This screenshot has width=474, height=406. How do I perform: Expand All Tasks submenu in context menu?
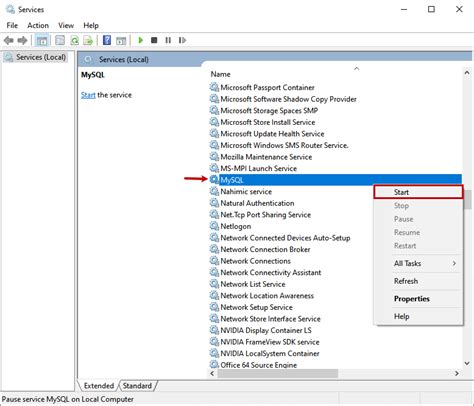418,263
